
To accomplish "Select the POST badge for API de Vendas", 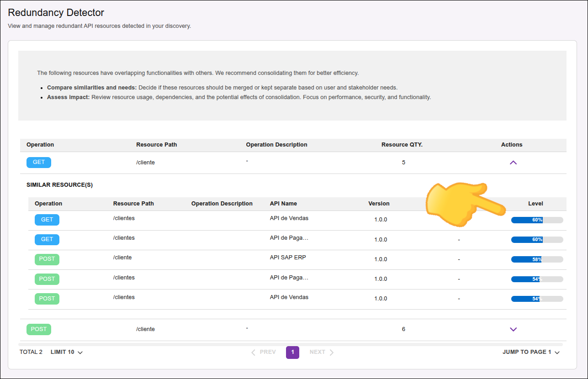I will coord(47,298).
